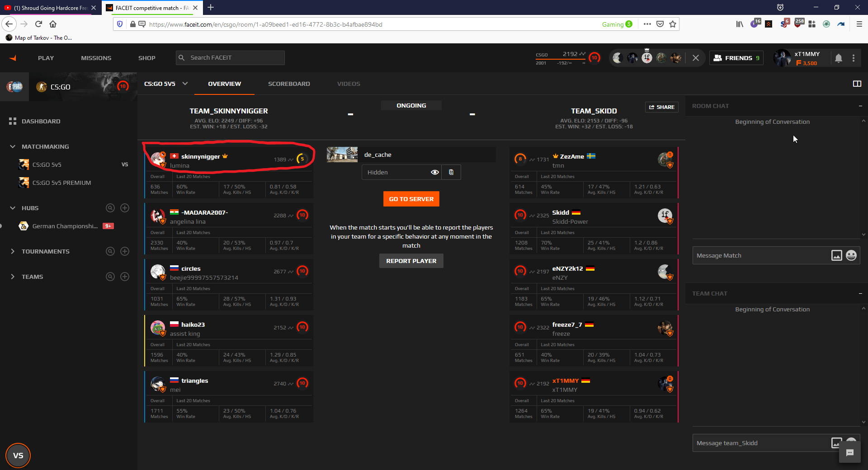
Task: Collapse the Team Chat section
Action: pos(860,293)
